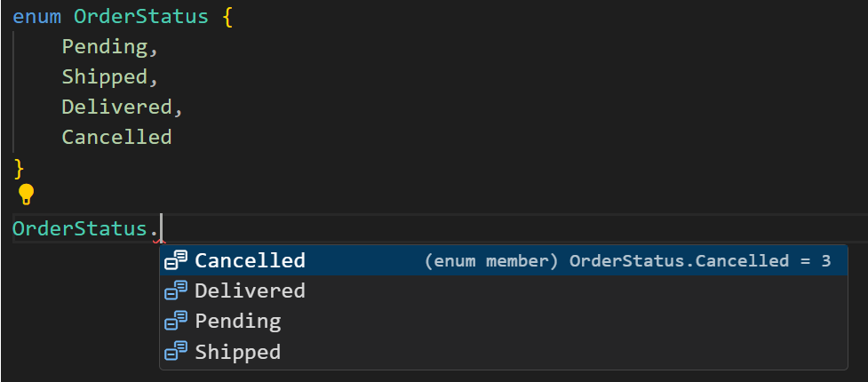868x382 pixels.
Task: Choose the Delivered suggestion in autocomplete list
Action: tap(504, 290)
